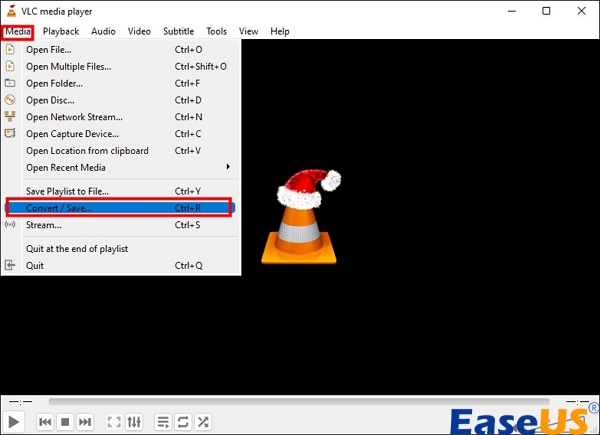Click the Stream broadcast icon
600x435 pixels.
(x=10, y=224)
